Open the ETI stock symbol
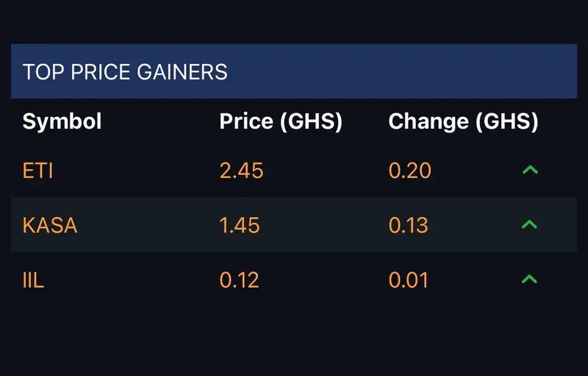The width and height of the screenshot is (588, 376). 37,171
